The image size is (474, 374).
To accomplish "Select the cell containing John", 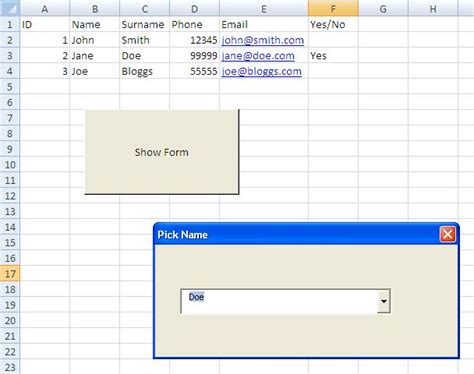I will click(x=95, y=40).
